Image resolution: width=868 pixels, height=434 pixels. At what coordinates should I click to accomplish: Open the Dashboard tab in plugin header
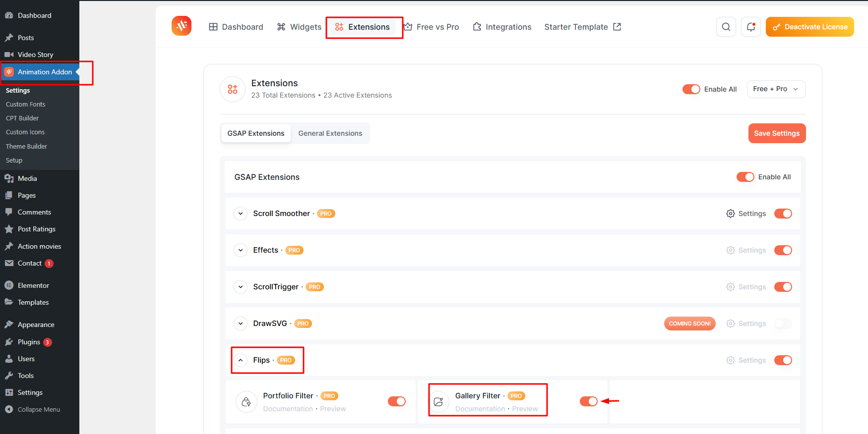coord(236,27)
